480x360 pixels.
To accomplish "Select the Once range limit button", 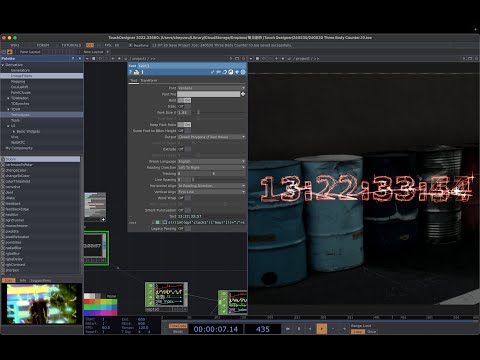I will tap(371, 332).
